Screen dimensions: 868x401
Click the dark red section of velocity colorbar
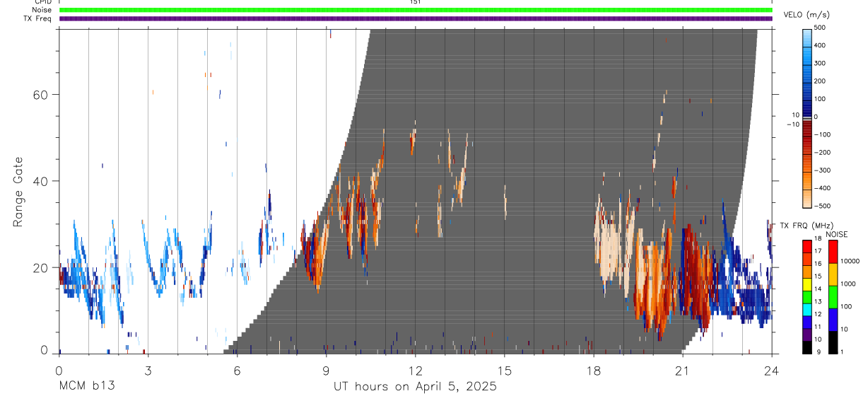click(807, 131)
